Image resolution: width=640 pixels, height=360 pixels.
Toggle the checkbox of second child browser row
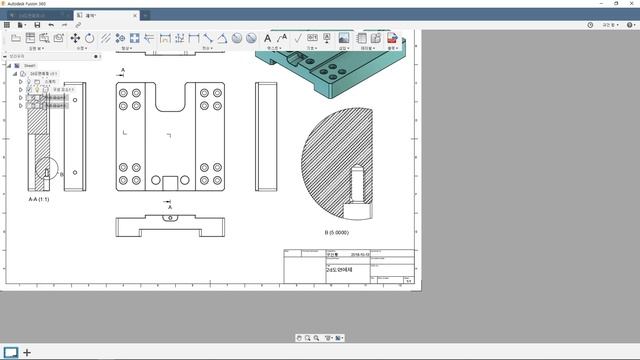click(x=29, y=89)
